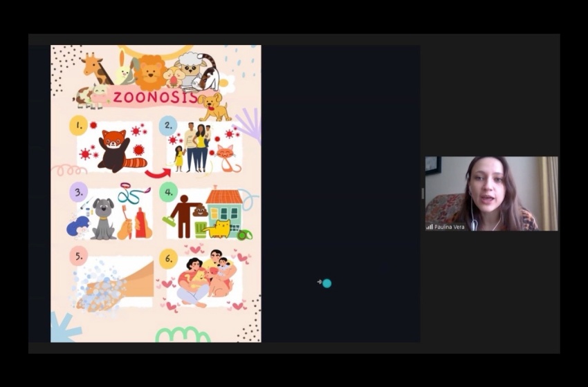
Task: Click the signal strength icon beside Paulina Vera
Action: pyautogui.click(x=430, y=227)
